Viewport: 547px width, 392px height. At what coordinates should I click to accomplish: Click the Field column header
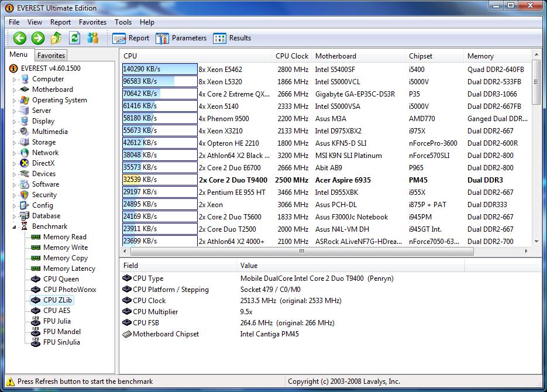(x=178, y=266)
